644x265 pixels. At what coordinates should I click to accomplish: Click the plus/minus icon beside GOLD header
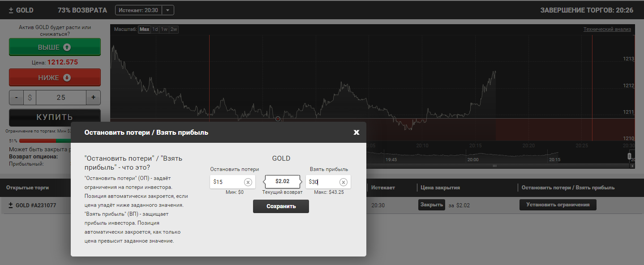coord(11,10)
